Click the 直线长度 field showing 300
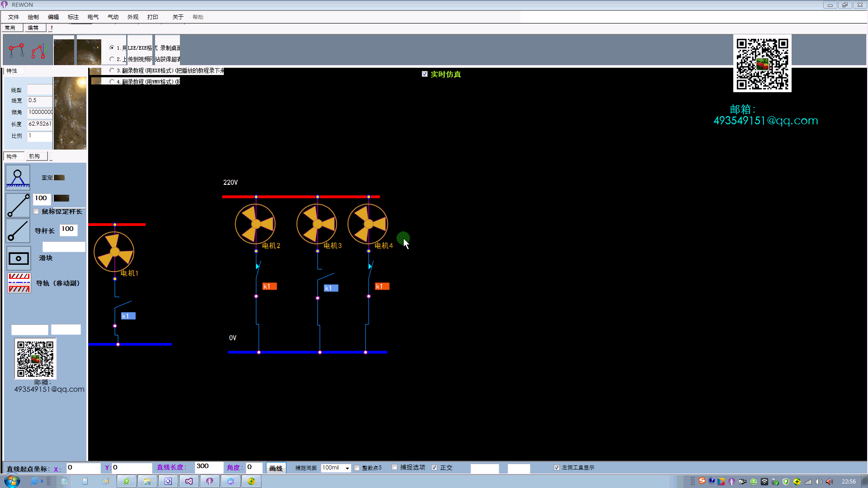Screen dimensions: 868x488 [x=209, y=467]
